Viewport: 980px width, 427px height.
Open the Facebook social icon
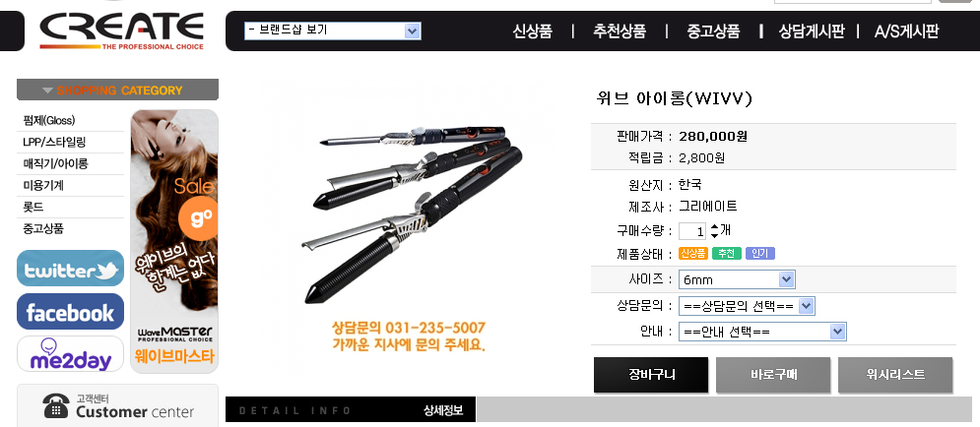[70, 312]
